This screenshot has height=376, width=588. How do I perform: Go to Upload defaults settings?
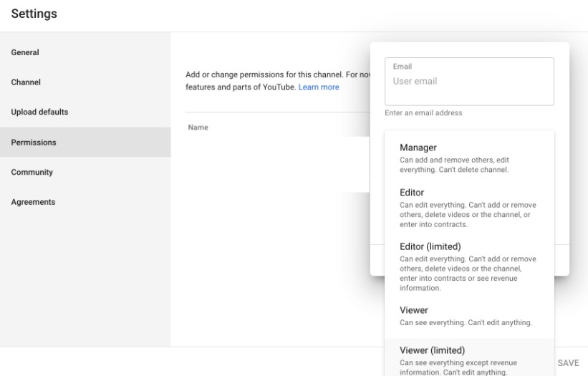pyautogui.click(x=85, y=112)
